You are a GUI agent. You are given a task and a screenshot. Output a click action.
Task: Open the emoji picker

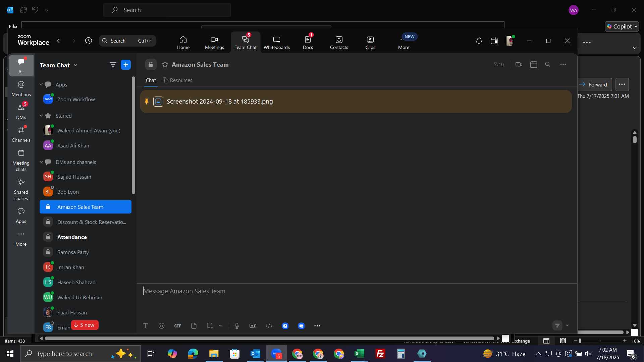pos(162,326)
